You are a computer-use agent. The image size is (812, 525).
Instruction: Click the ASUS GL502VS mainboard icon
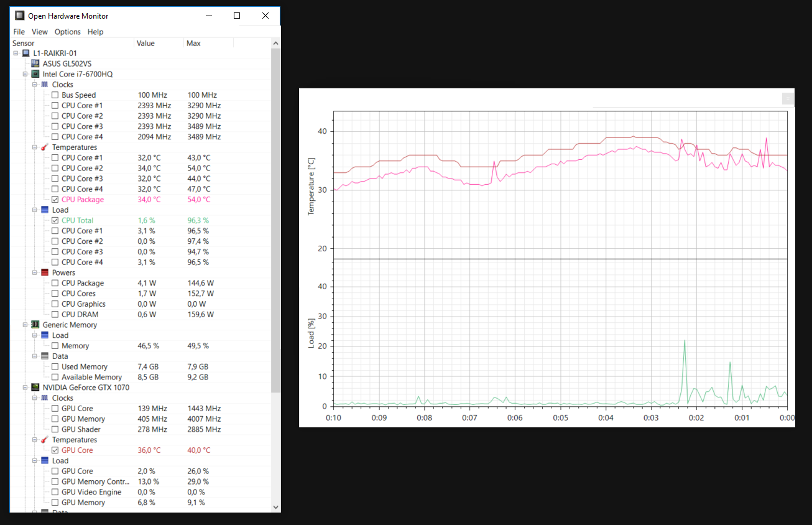pyautogui.click(x=35, y=63)
